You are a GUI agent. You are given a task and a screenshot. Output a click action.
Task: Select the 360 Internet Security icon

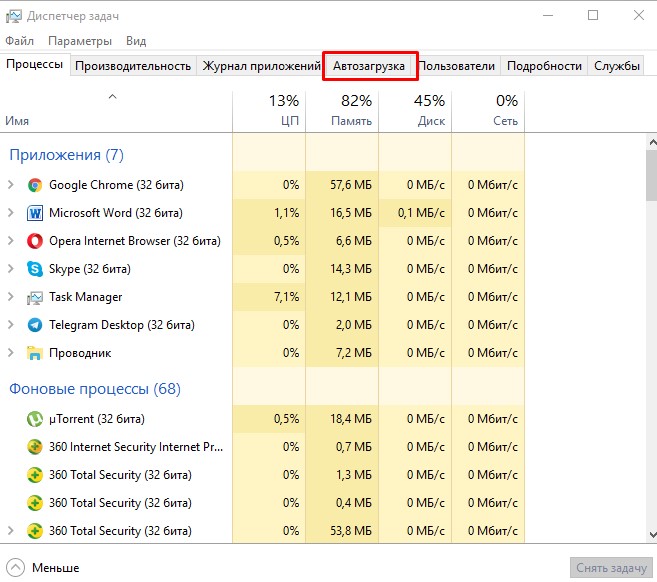coord(35,447)
